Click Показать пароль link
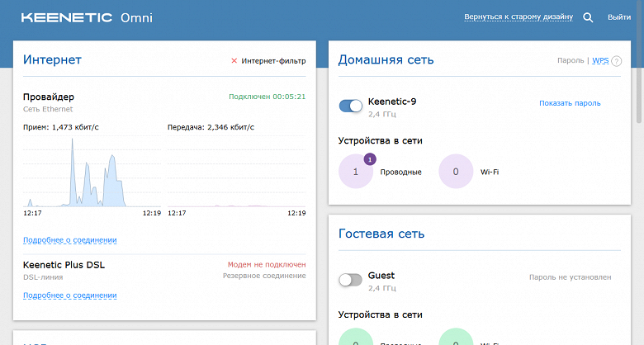The image size is (644, 345). 570,103
